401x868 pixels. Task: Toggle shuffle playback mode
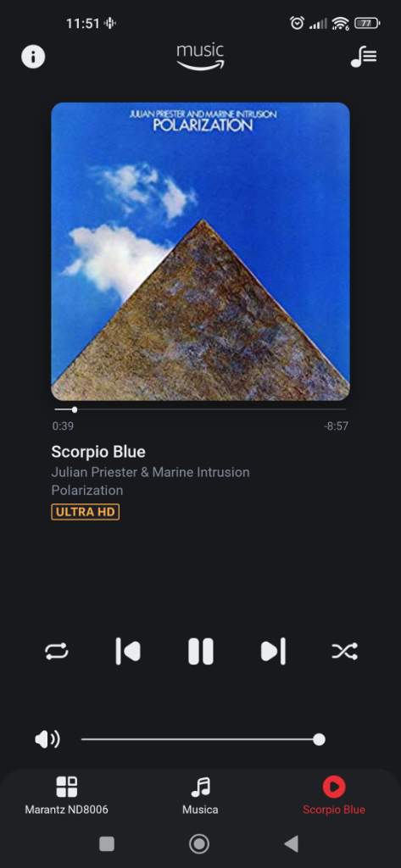pos(344,651)
